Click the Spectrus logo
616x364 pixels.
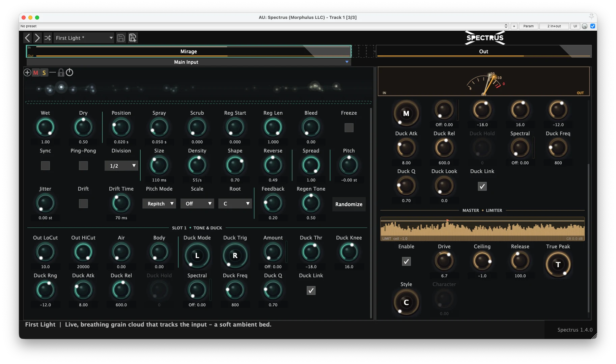tap(485, 38)
